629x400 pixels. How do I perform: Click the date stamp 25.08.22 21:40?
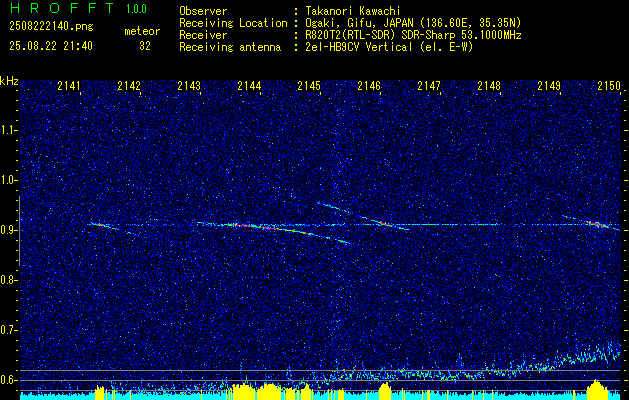[51, 46]
